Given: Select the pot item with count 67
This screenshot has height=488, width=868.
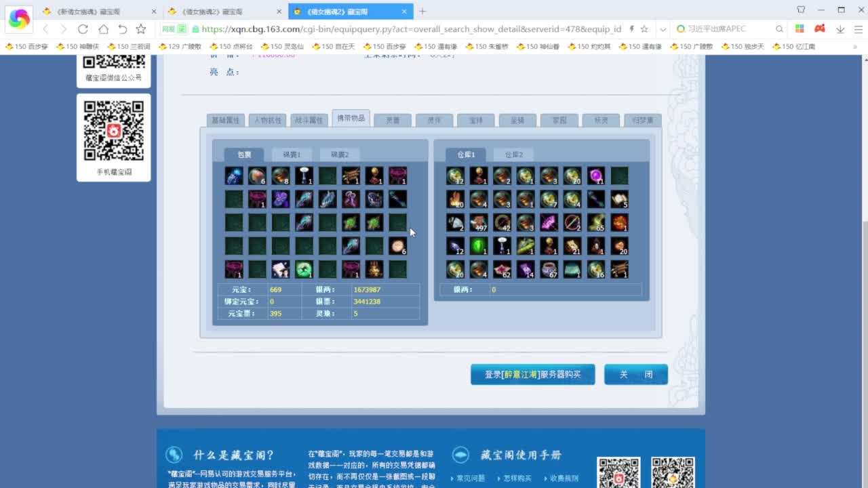Looking at the screenshot, I should point(549,269).
